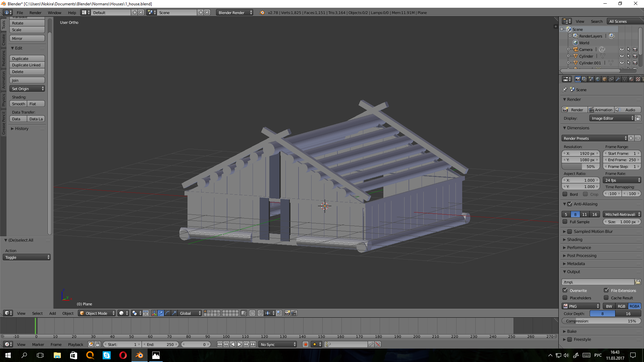Click the timeline record button
The image size is (644, 362).
[x=305, y=344]
